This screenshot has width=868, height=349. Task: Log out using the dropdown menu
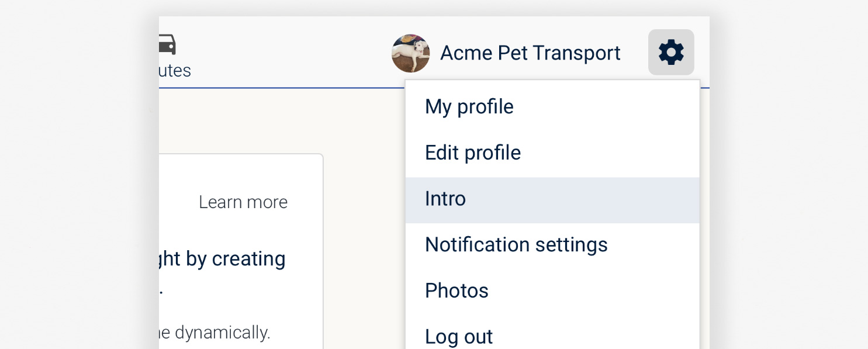click(552, 336)
